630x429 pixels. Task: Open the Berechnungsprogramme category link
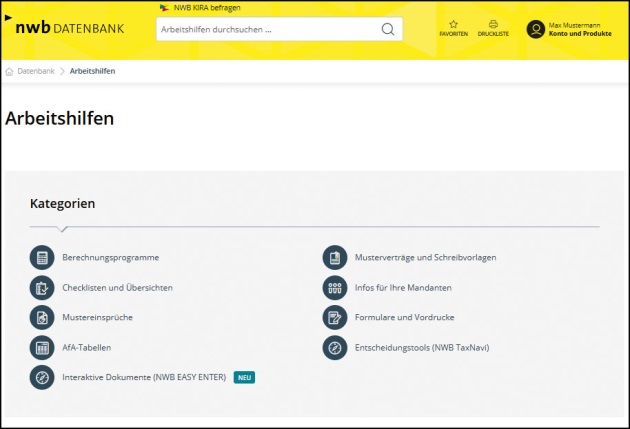110,258
